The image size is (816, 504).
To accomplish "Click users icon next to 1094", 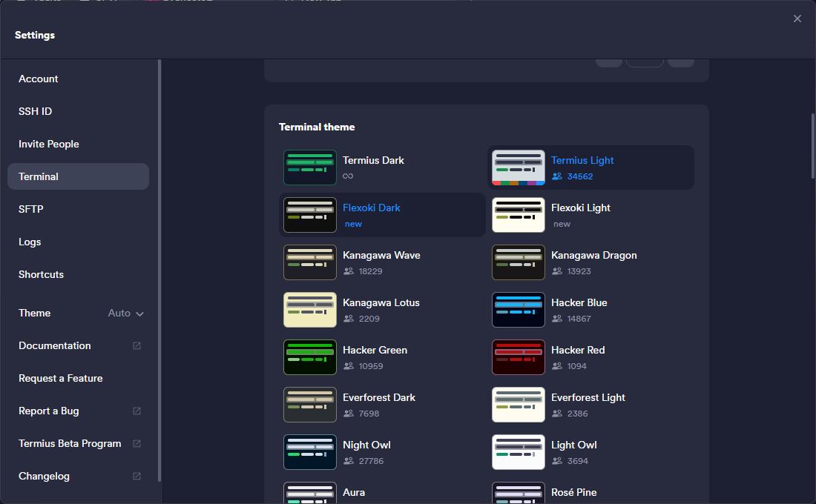I will tap(557, 365).
